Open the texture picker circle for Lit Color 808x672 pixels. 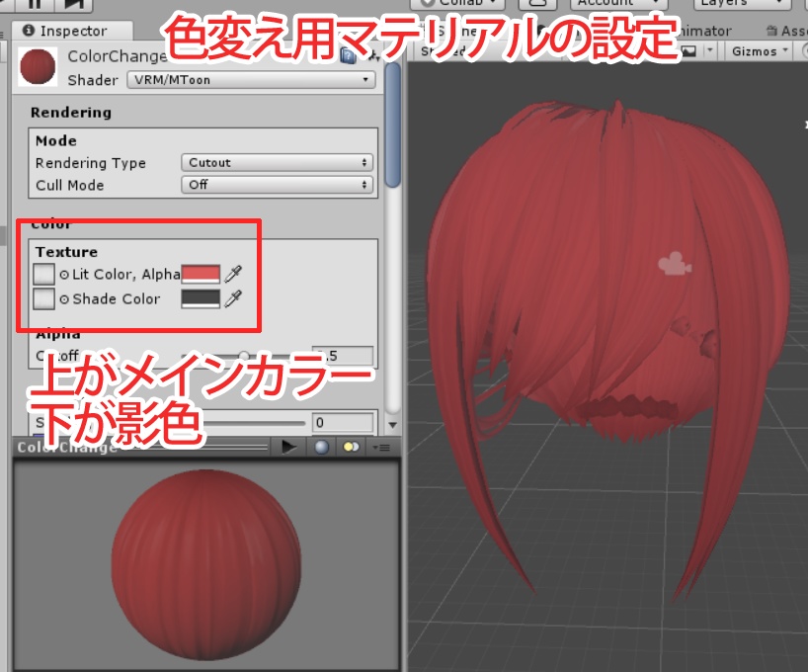point(64,275)
